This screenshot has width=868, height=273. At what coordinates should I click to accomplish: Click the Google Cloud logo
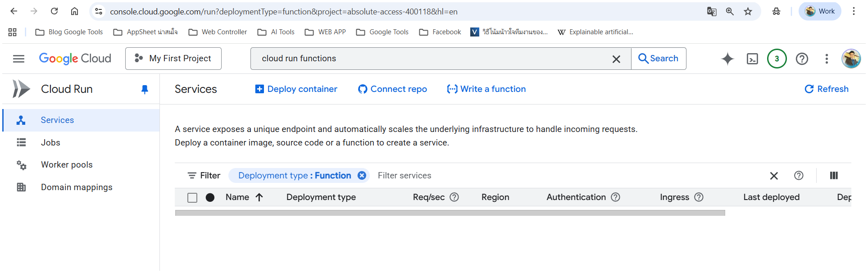75,59
